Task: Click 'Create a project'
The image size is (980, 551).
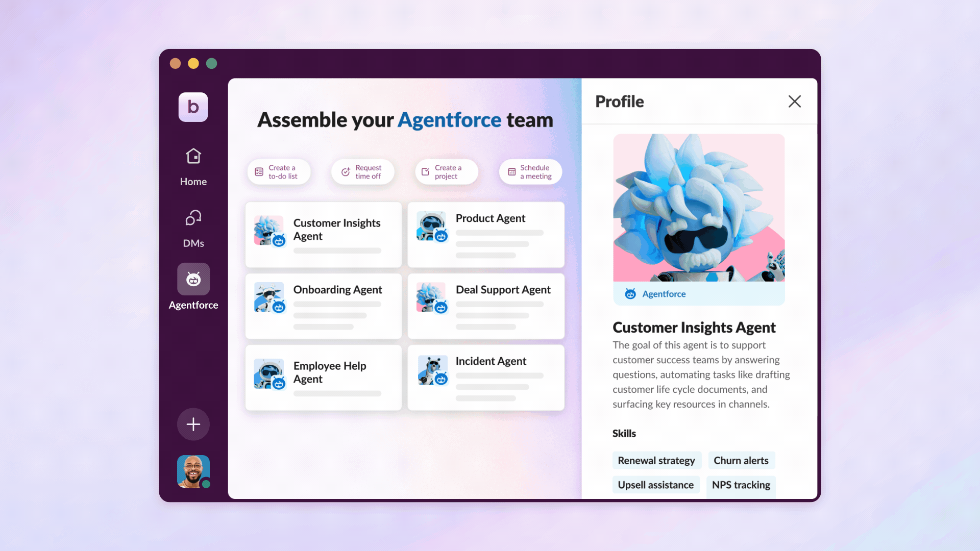Action: (x=446, y=171)
